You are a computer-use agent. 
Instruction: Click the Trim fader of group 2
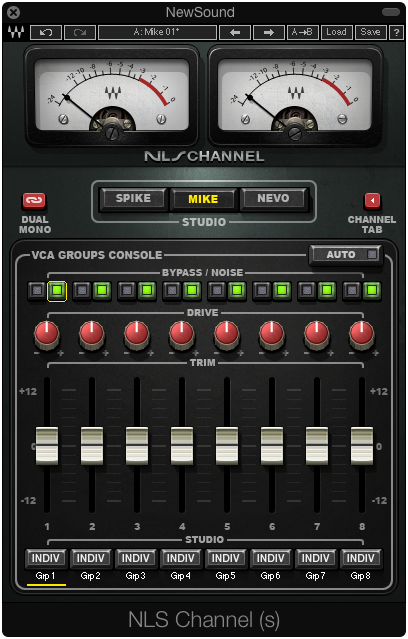click(92, 446)
